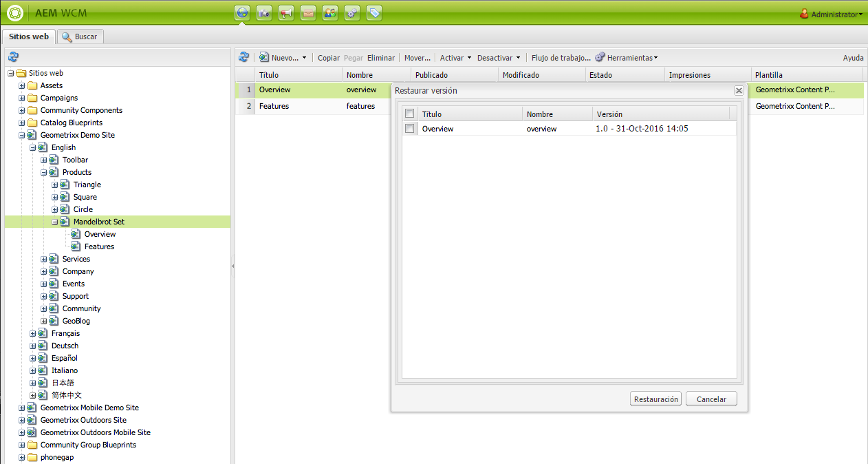This screenshot has width=868, height=464.
Task: Click the Cancelar button
Action: pyautogui.click(x=711, y=399)
